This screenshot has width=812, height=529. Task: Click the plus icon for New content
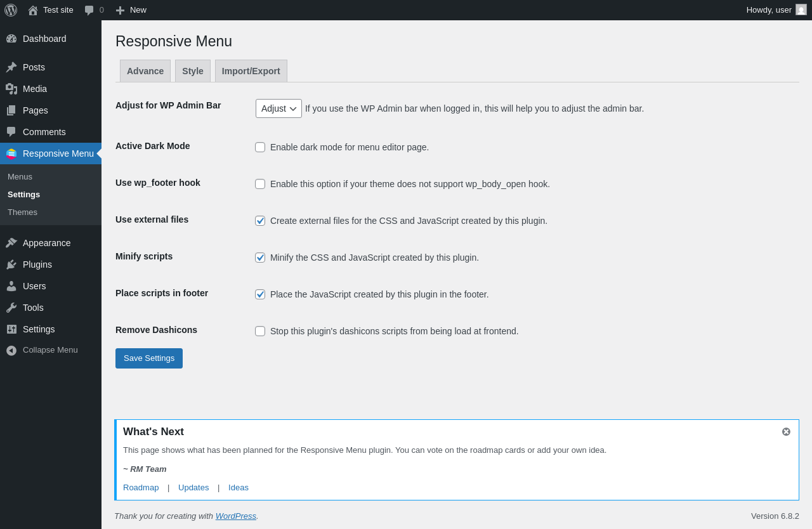point(120,10)
